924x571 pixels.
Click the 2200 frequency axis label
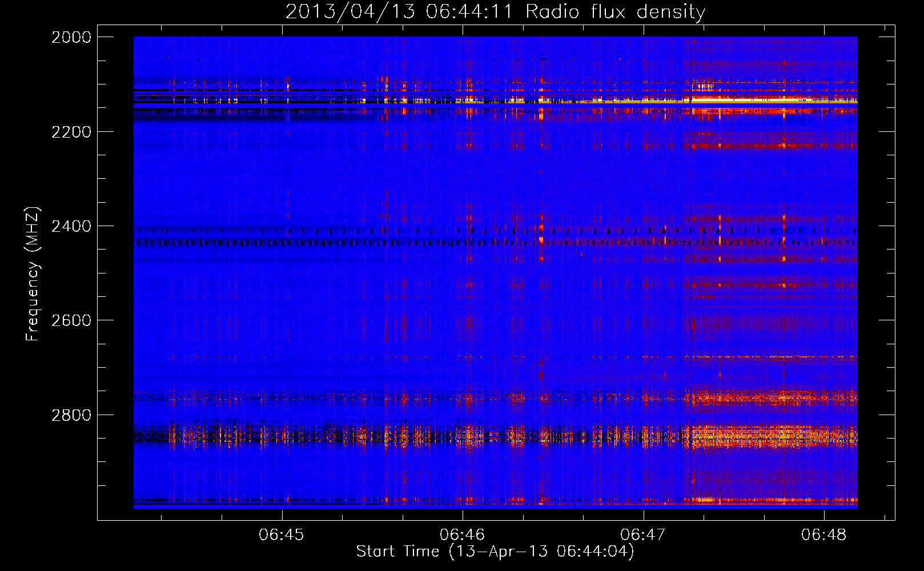point(71,132)
